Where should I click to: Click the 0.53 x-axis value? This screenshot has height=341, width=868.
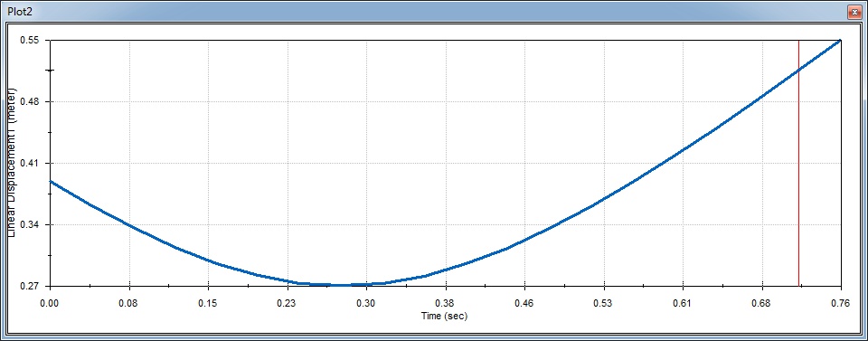coord(603,303)
